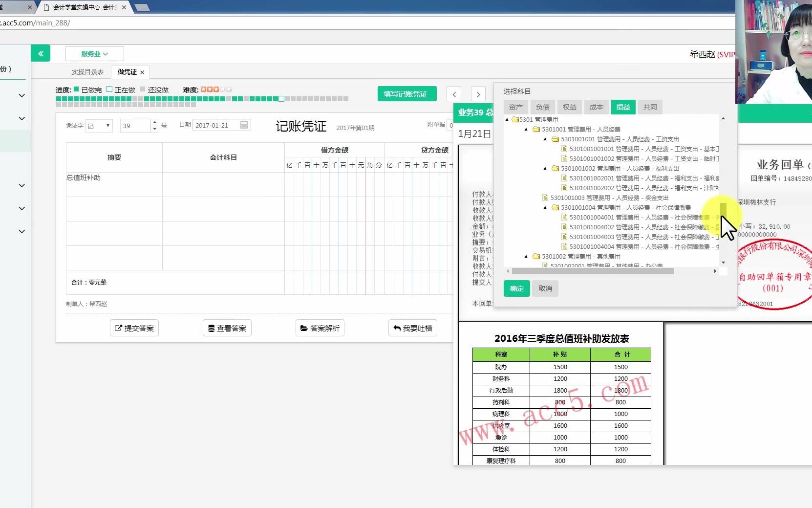Switch to the 实操目录表 tab
812x508 pixels.
coord(87,71)
